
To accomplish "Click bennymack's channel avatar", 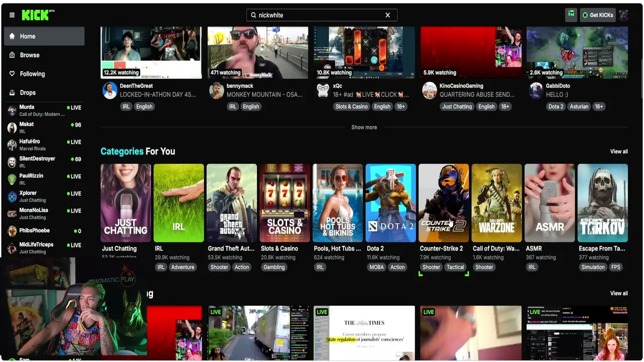I will click(216, 90).
